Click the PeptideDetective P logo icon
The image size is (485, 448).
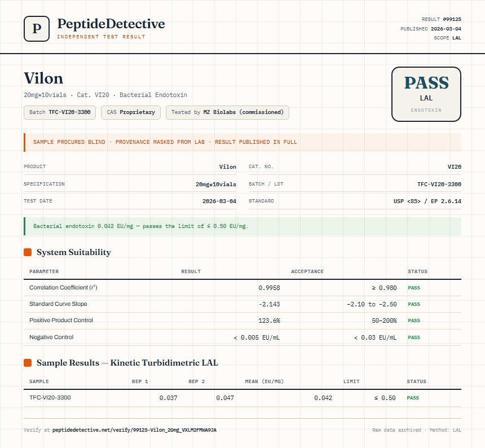pyautogui.click(x=37, y=29)
